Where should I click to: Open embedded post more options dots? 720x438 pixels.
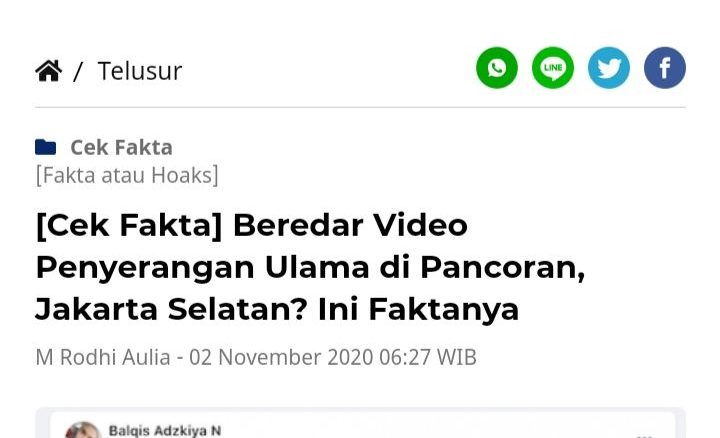(645, 435)
